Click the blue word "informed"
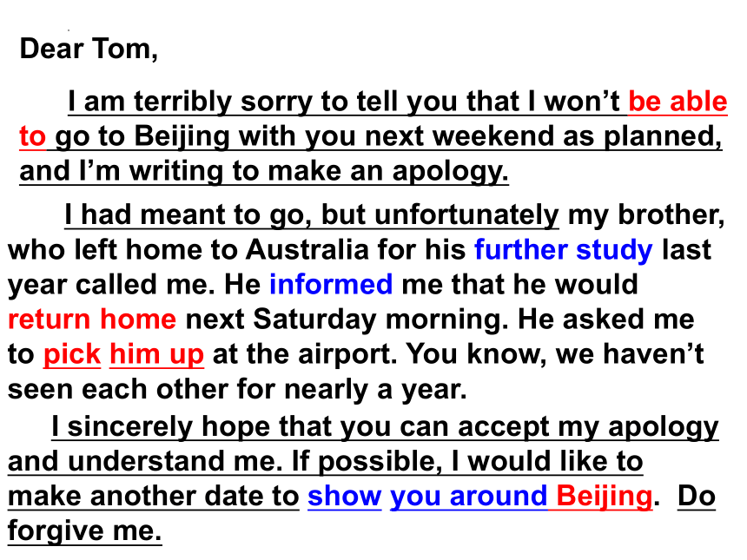 coord(331,284)
